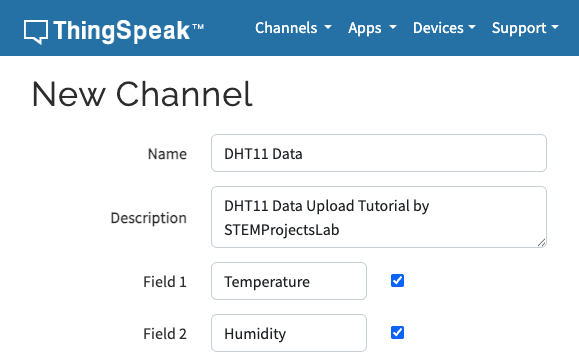The height and width of the screenshot is (364, 579).
Task: Click the Field 1 Temperature input
Action: click(289, 281)
